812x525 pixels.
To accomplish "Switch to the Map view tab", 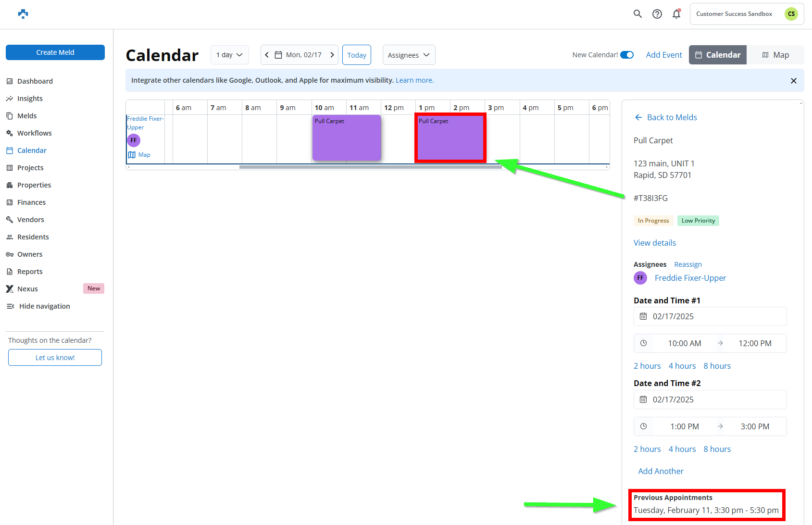I will coord(775,55).
